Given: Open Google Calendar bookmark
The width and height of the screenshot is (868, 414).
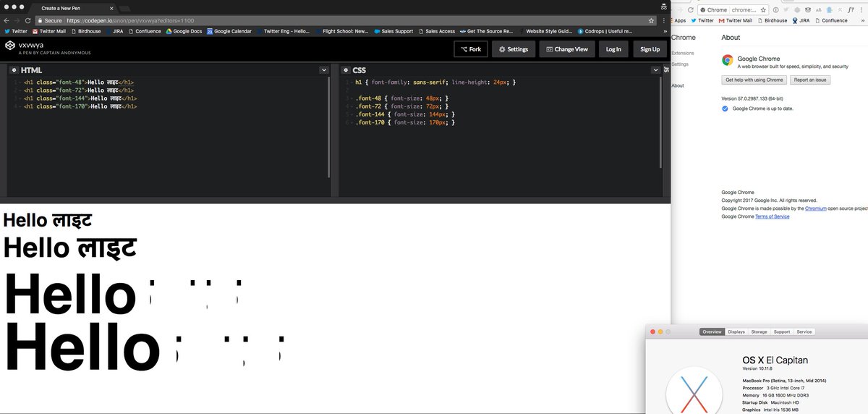Looking at the screenshot, I should point(229,31).
